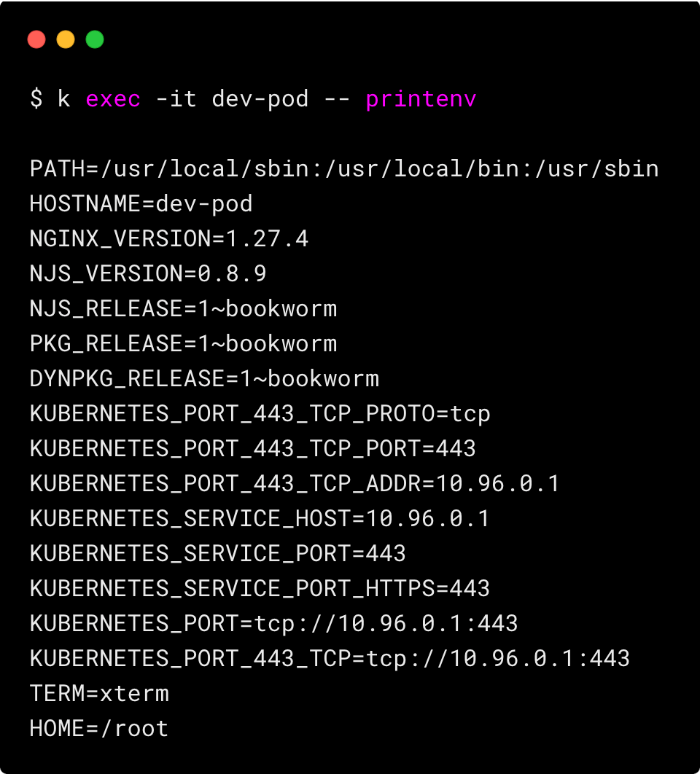This screenshot has height=774, width=700.
Task: Click the KUBERNETES_PORT_443_TCP=tcp://10.96.0.1:443 line
Action: pyautogui.click(x=330, y=659)
